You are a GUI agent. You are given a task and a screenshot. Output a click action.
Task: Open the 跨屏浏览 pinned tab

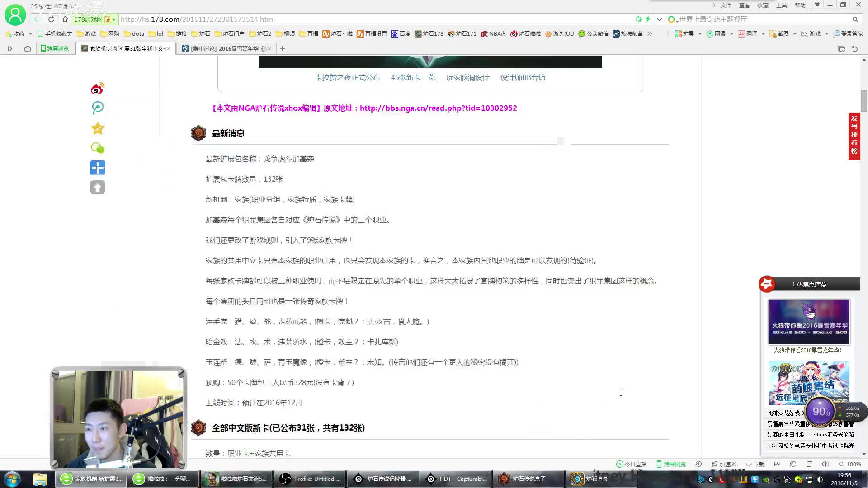(55, 48)
